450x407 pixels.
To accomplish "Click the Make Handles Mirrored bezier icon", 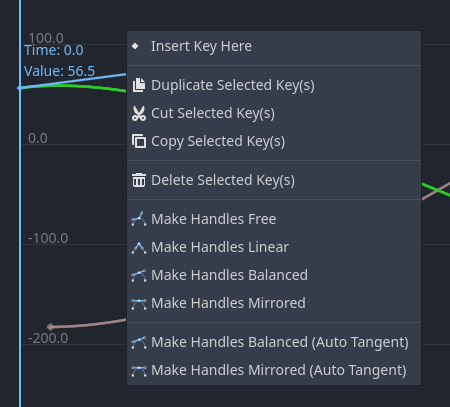I will [139, 303].
